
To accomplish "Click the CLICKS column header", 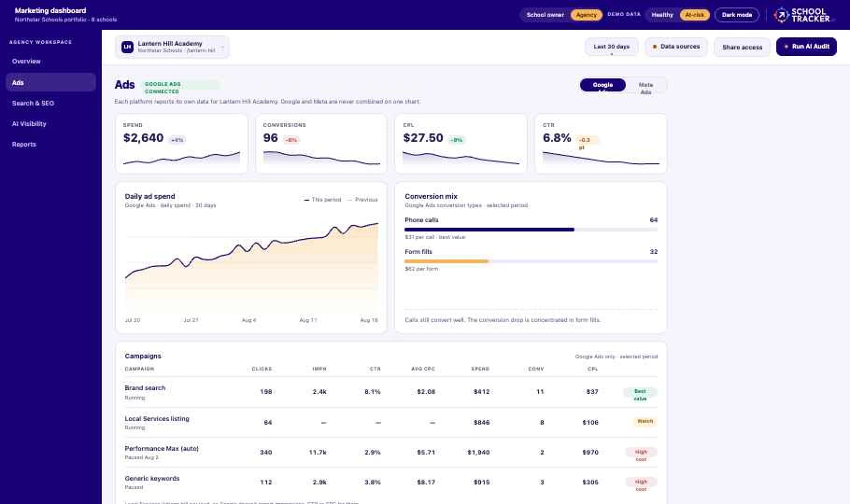I will (x=262, y=369).
